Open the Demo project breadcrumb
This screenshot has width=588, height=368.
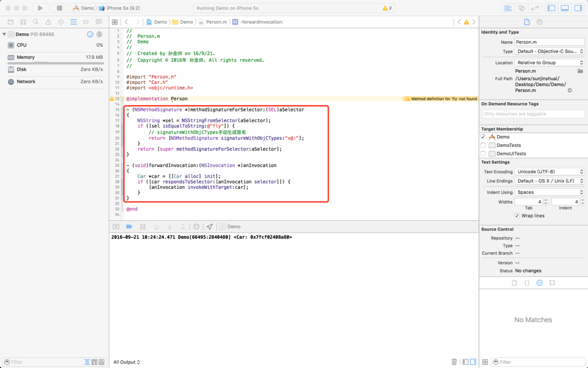(x=156, y=22)
